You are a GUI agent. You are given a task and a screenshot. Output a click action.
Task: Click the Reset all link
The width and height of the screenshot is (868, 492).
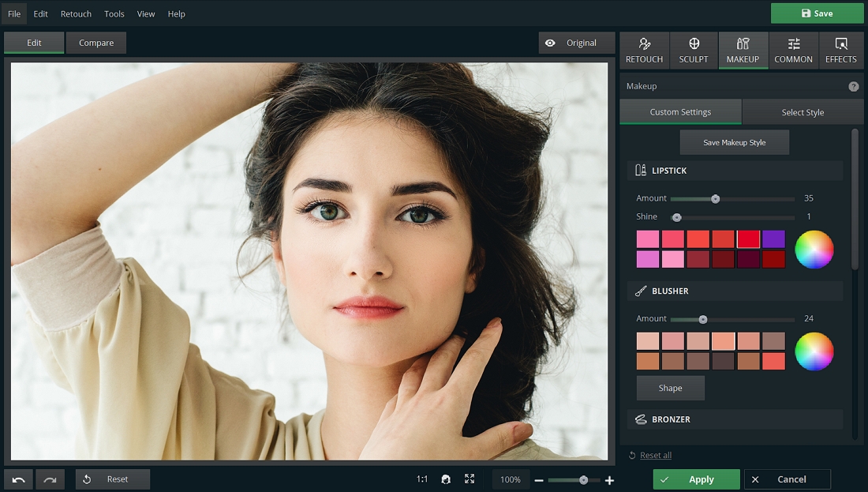(x=656, y=456)
